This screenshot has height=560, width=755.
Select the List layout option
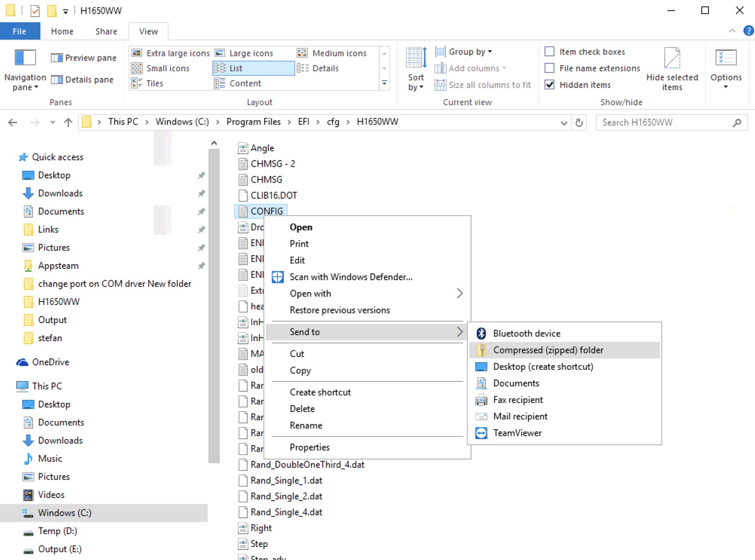pos(253,68)
